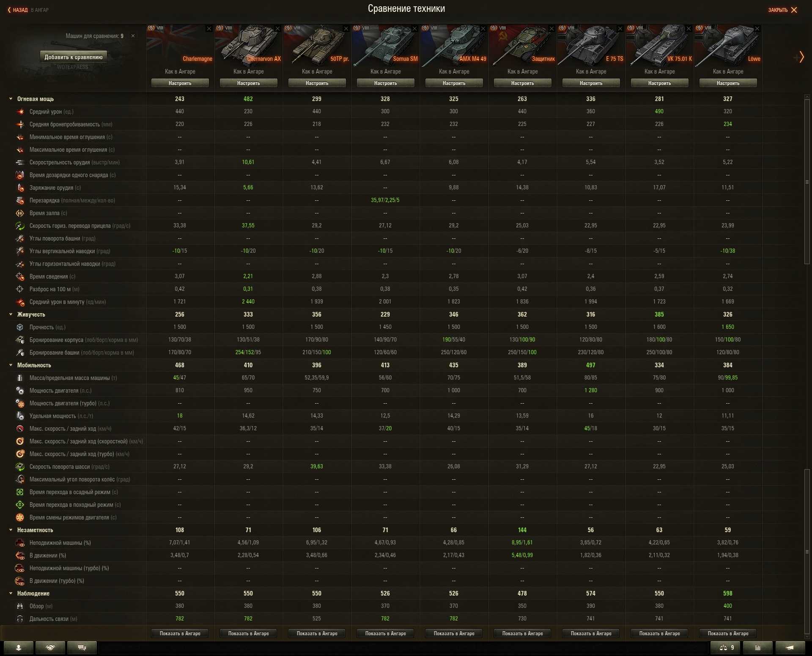
Task: Remove Caernarvon AX from comparison
Action: pos(277,29)
